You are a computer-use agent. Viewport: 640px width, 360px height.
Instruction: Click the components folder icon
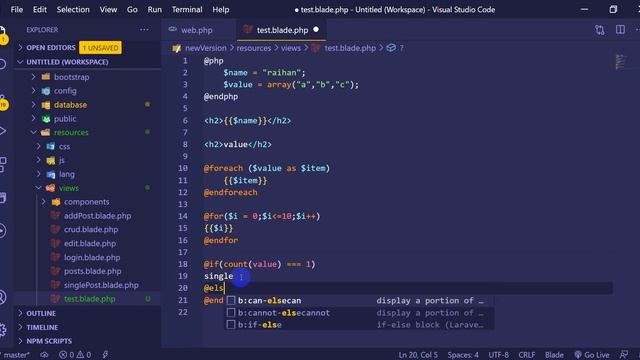56,202
